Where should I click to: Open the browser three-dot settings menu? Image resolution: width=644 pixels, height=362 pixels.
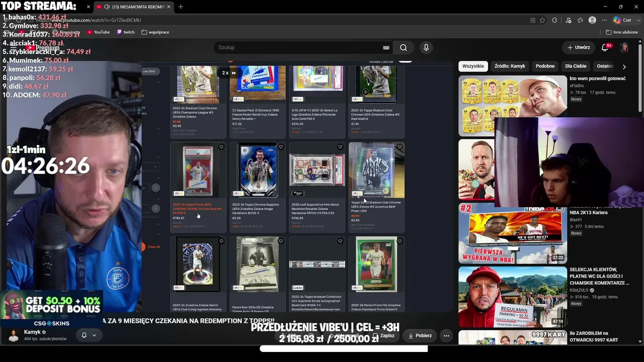pyautogui.click(x=604, y=20)
